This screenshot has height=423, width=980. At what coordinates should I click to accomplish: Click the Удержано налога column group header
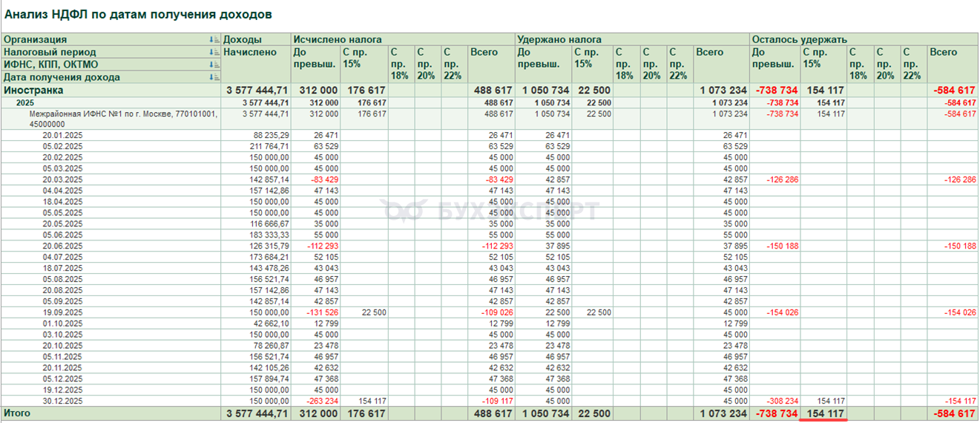(x=559, y=40)
